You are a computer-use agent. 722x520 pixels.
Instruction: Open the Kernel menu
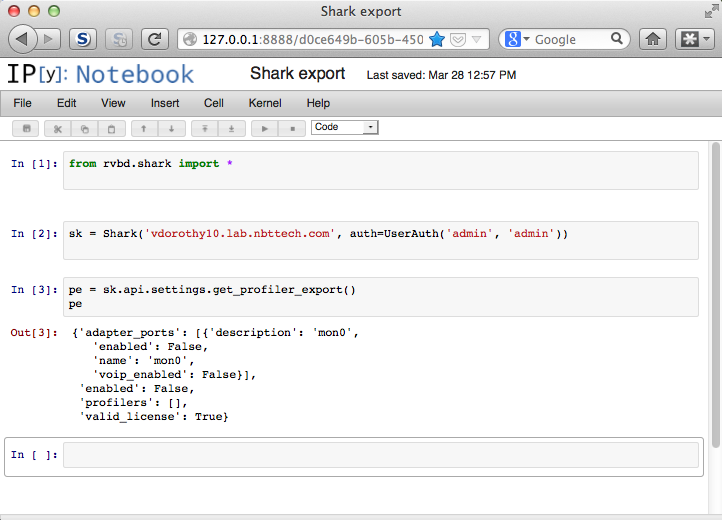pos(265,103)
